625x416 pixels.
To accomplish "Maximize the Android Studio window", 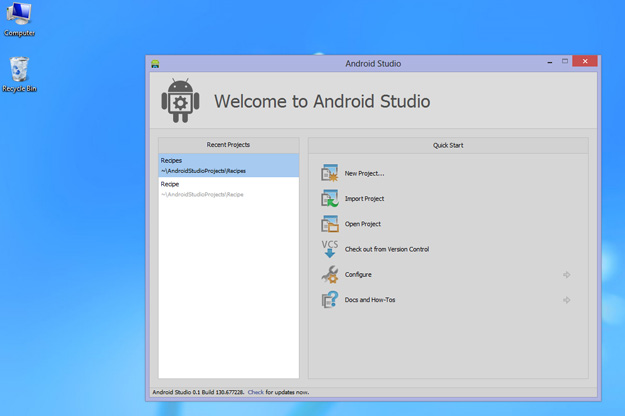I will 565,61.
